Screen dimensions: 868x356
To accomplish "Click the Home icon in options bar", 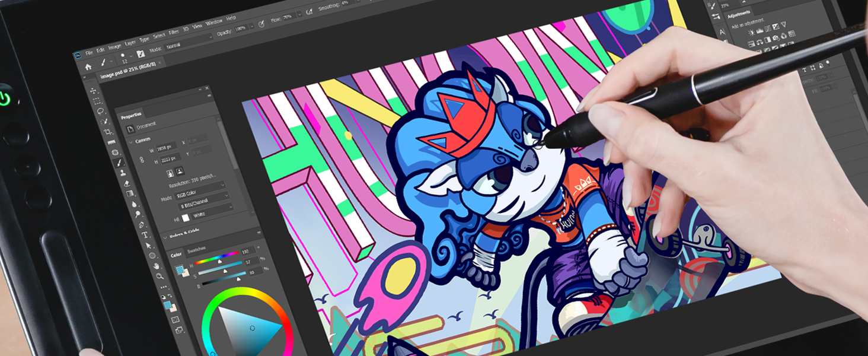I will 88,66.
